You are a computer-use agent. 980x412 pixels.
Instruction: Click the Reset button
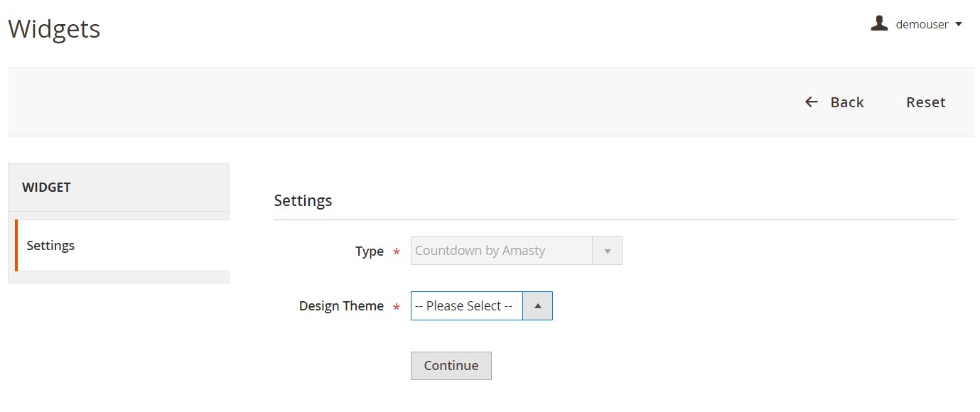[x=925, y=102]
